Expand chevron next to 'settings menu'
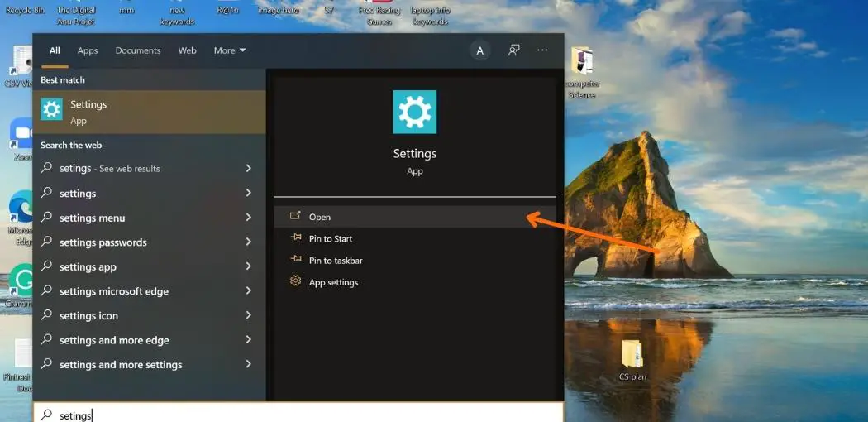This screenshot has width=868, height=422. coord(249,217)
